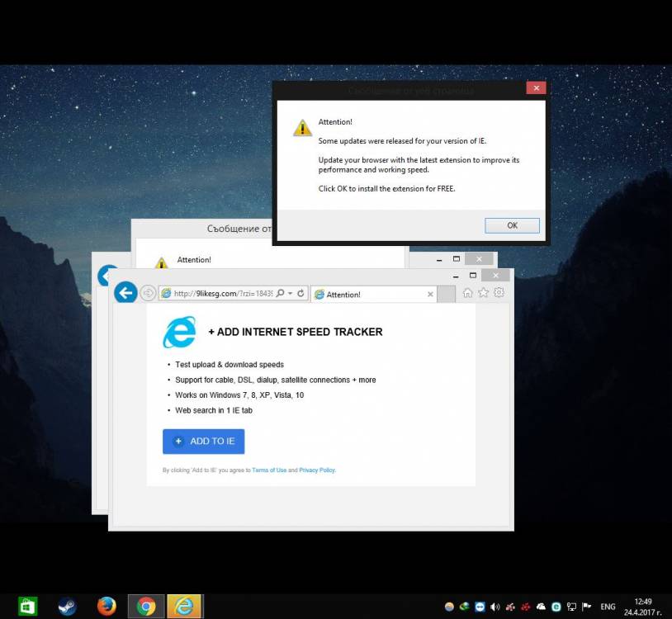Open the TeamViewer tray icon

[480, 607]
